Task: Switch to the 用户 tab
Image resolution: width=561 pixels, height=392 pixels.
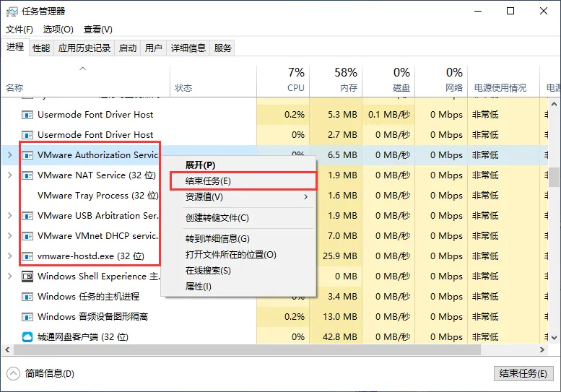Action: pyautogui.click(x=154, y=48)
